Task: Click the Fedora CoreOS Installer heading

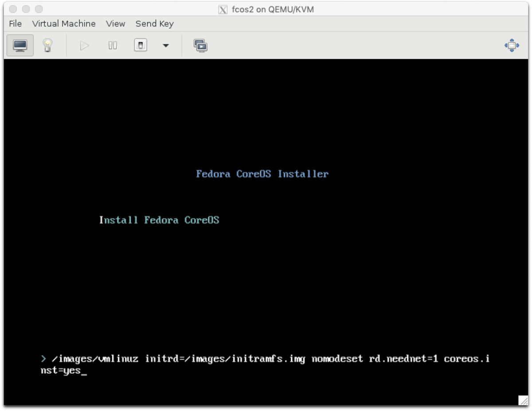Action: [x=262, y=174]
